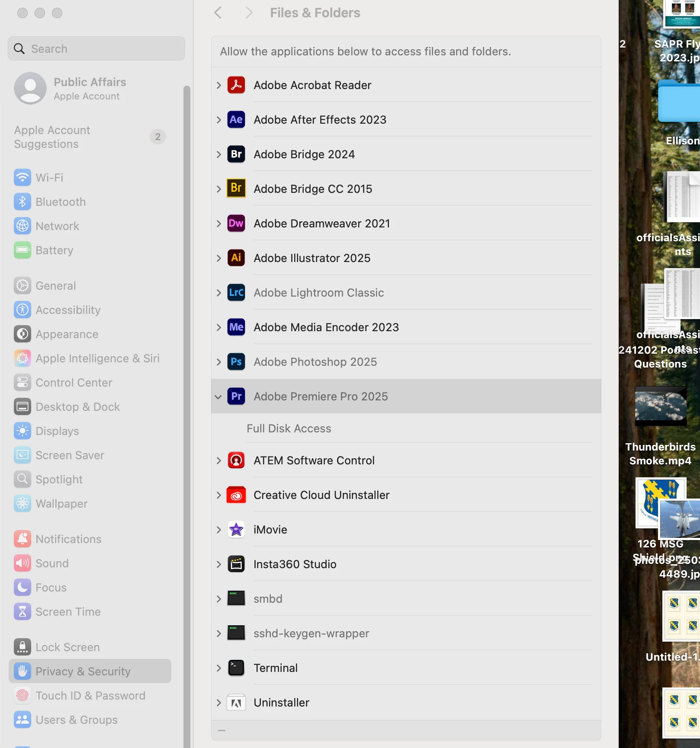Open Apple Account Suggestions
The width and height of the screenshot is (700, 748).
pos(90,137)
